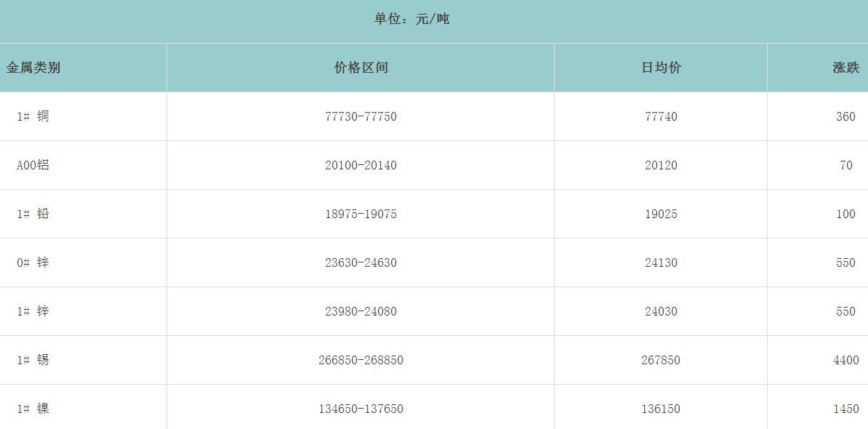Choose the 1# 镍 row label
The image size is (868, 429).
coord(33,409)
